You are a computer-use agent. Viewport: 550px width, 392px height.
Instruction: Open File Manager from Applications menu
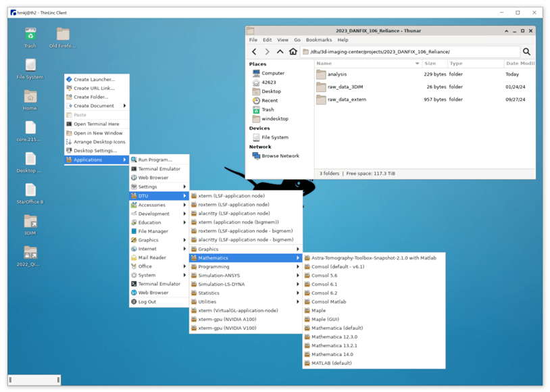click(x=159, y=231)
